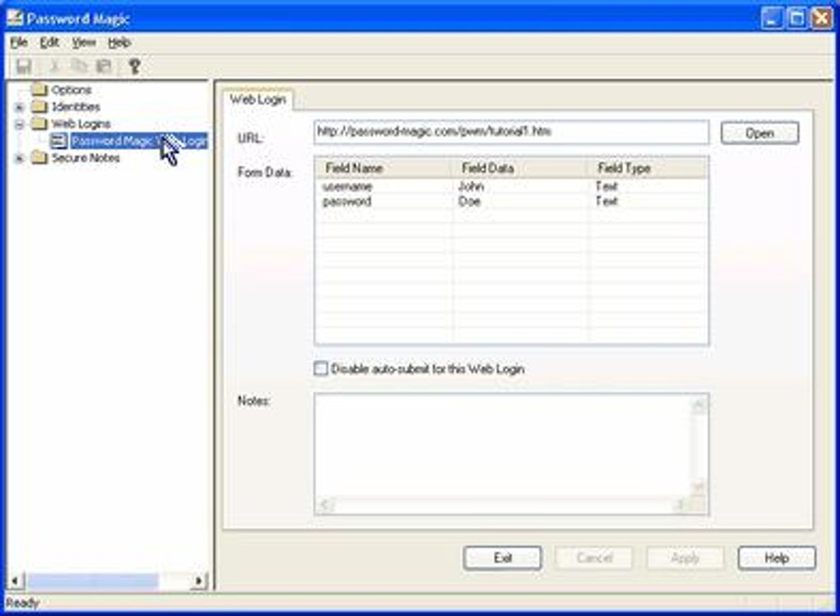Click the Doe field data cell
The width and height of the screenshot is (840, 616).
point(469,202)
